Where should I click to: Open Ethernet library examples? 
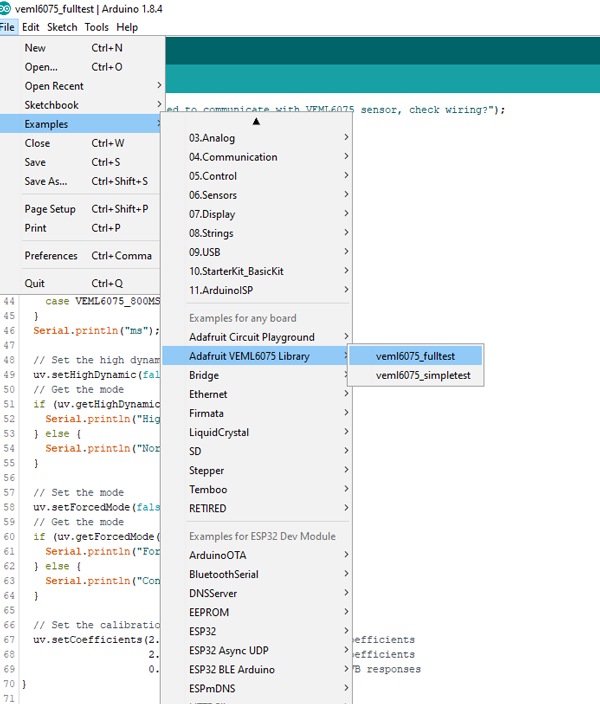[256, 394]
